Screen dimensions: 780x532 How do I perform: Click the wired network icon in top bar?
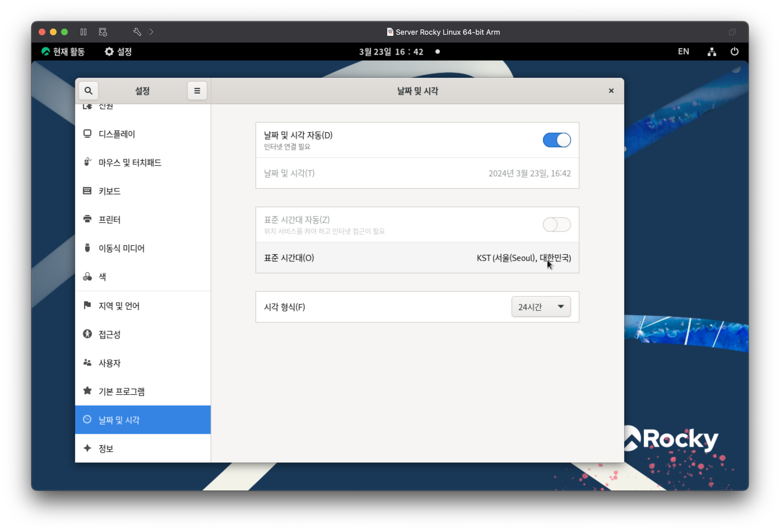click(712, 51)
